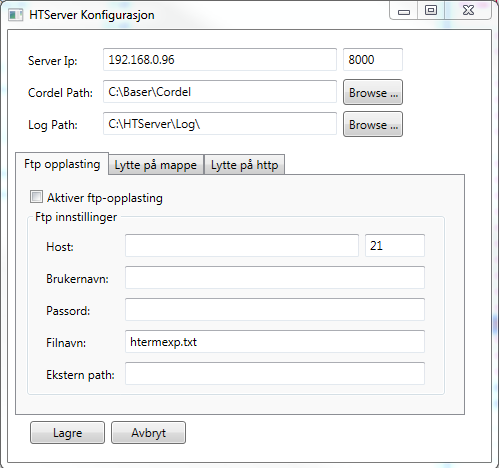Click the ftp port field showing 21
The image size is (499, 468).
pyautogui.click(x=395, y=246)
